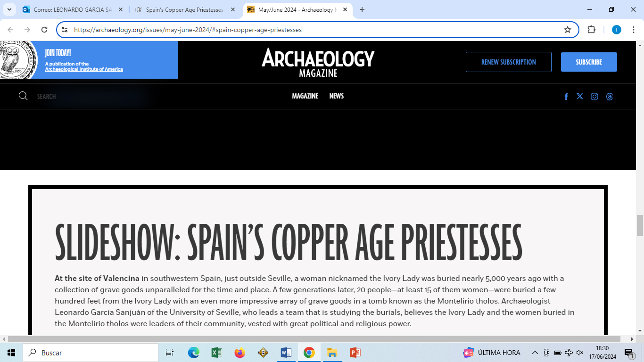This screenshot has height=362, width=644.
Task: Open the Chrome three-dot menu
Action: (634, 30)
